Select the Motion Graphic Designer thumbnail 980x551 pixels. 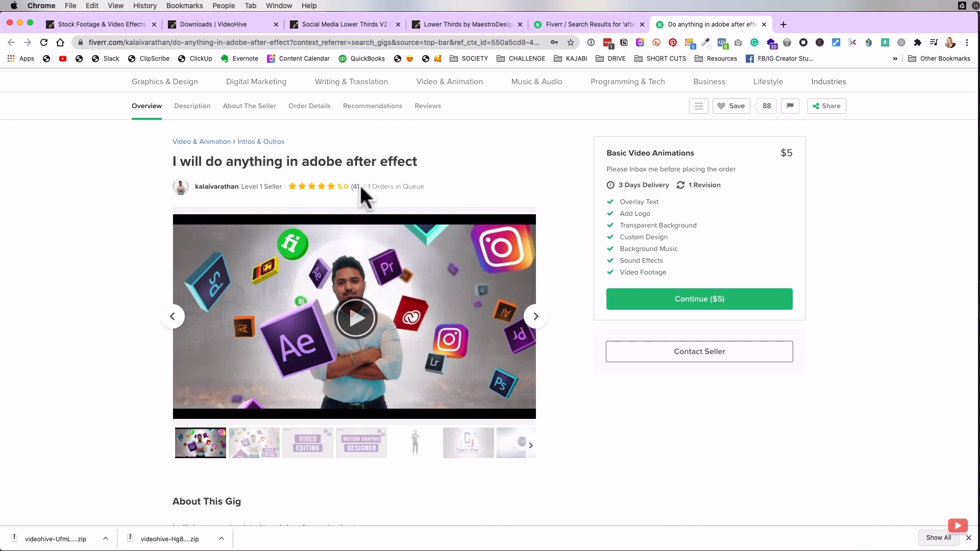coord(361,442)
